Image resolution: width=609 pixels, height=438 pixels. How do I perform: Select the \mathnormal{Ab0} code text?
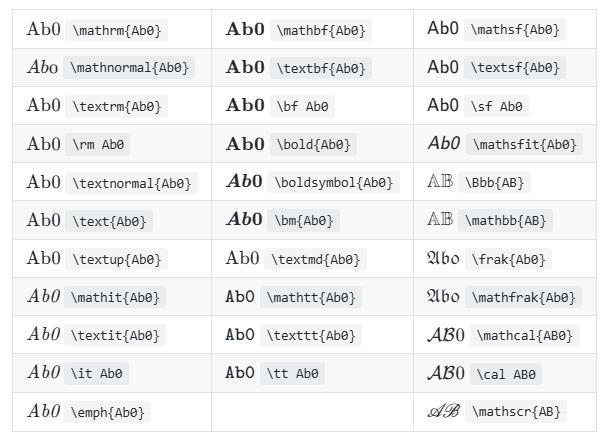(x=129, y=68)
